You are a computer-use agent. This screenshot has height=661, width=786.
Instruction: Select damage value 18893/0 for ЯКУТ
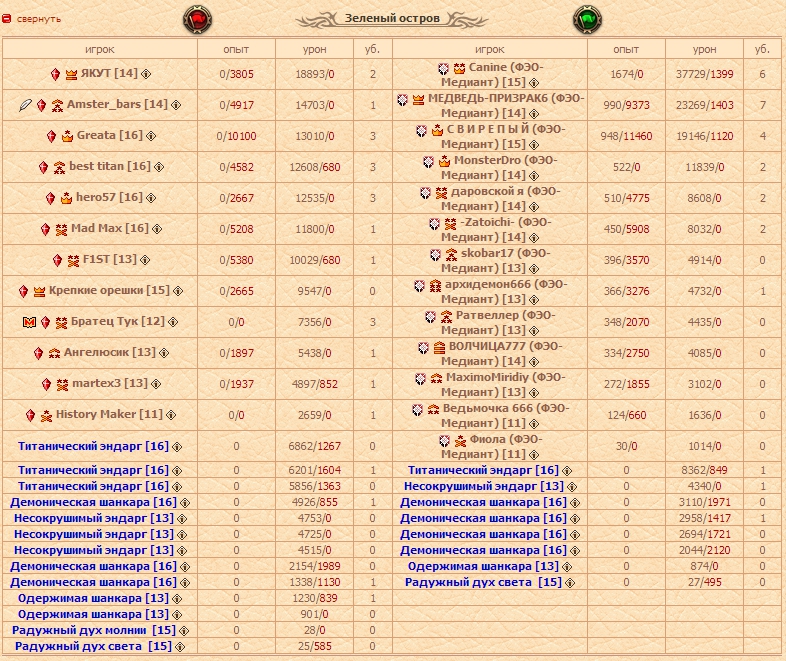point(314,75)
